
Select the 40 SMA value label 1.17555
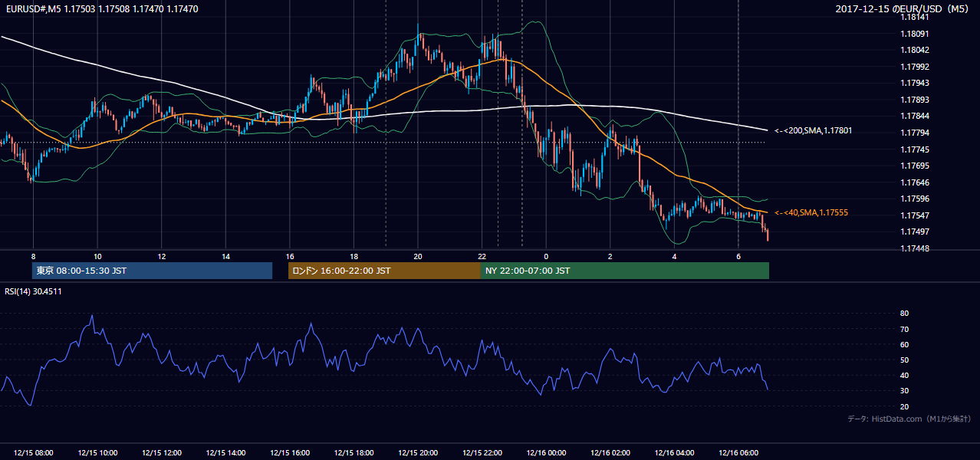tap(811, 212)
